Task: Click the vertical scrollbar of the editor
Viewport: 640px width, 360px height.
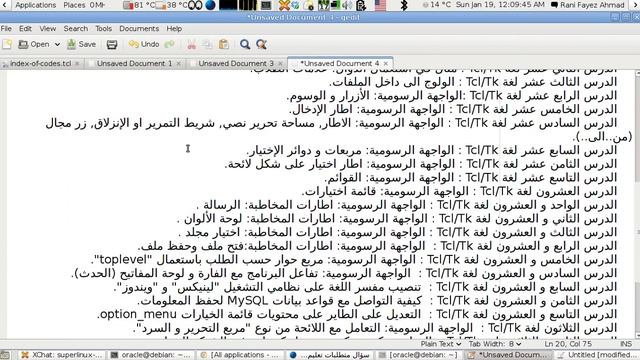Action: coord(637,204)
